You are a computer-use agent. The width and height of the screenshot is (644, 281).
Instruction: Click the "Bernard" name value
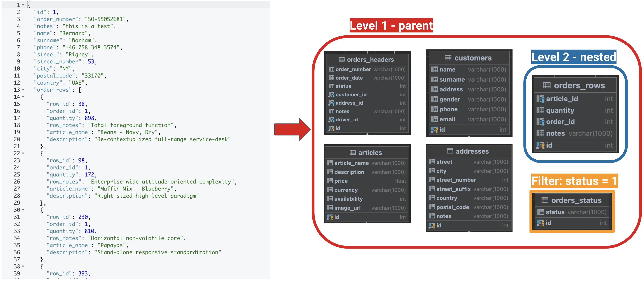tap(74, 33)
